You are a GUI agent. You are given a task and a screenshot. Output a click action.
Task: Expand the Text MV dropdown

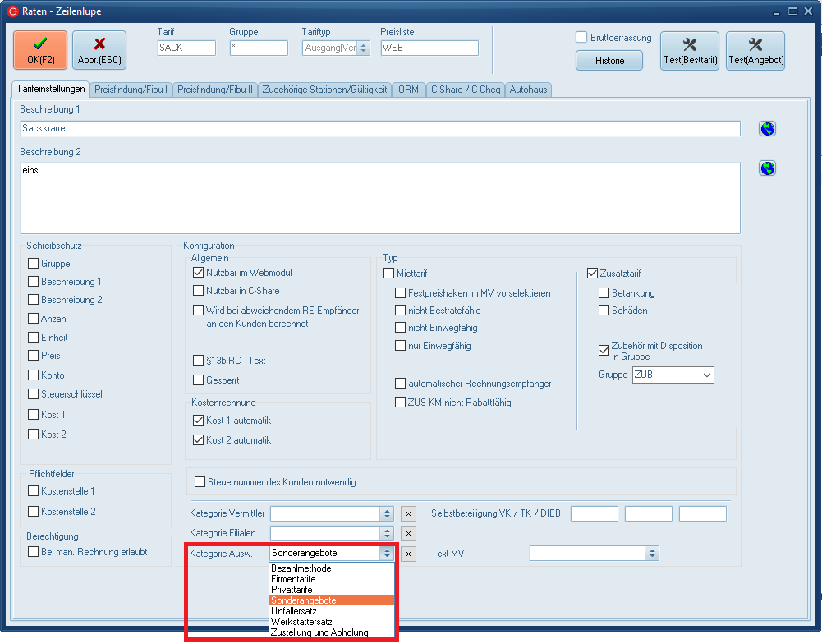(x=652, y=554)
